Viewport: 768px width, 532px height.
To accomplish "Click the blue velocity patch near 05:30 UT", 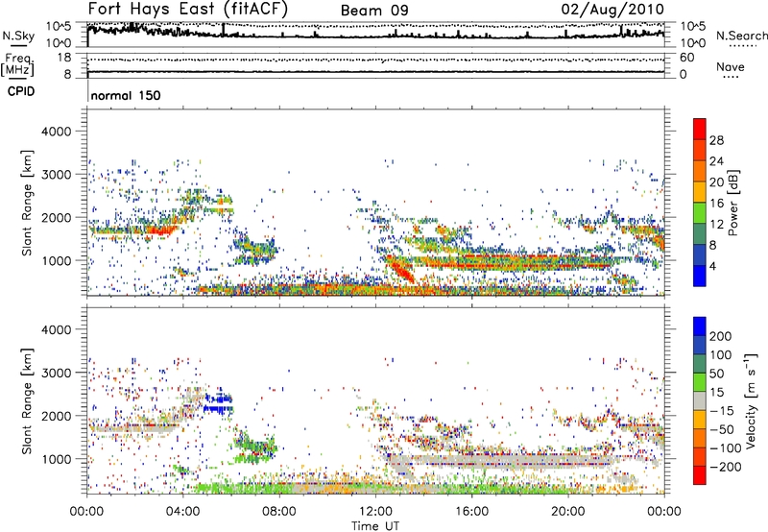I will click(219, 404).
